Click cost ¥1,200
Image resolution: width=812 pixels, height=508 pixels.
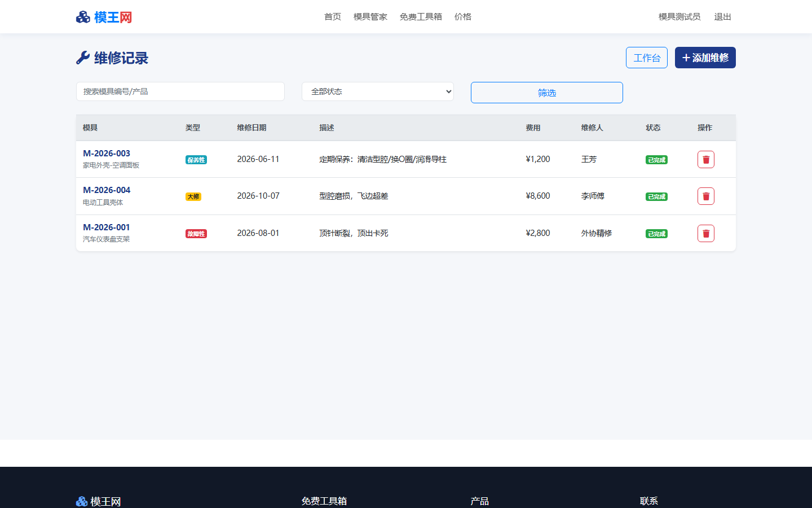pyautogui.click(x=538, y=159)
